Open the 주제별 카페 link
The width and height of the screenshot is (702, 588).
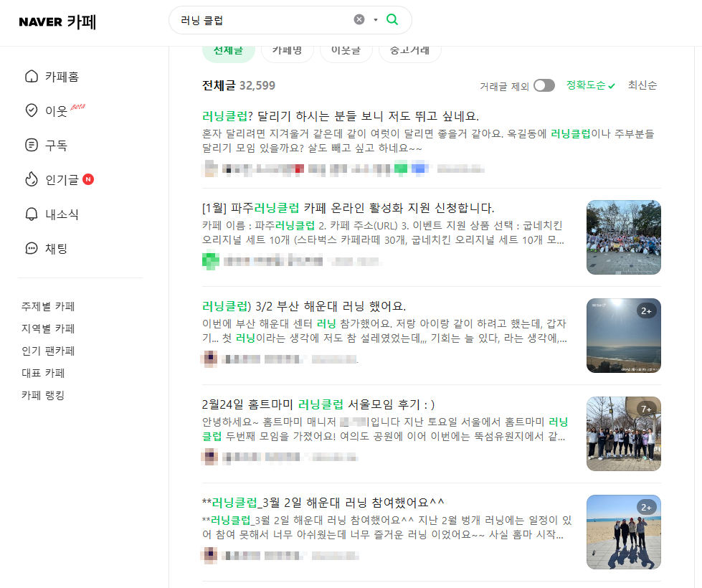48,306
